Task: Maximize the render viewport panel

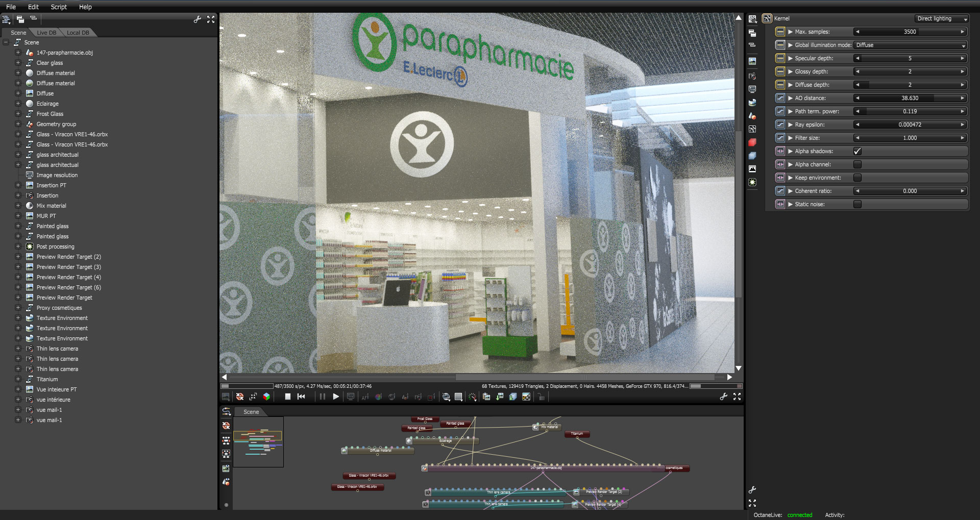Action: pyautogui.click(x=737, y=397)
